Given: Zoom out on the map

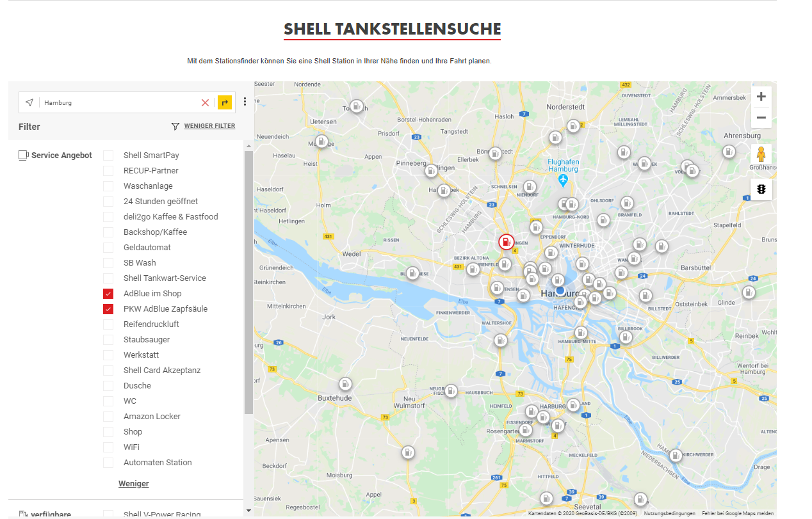Looking at the screenshot, I should (x=761, y=118).
